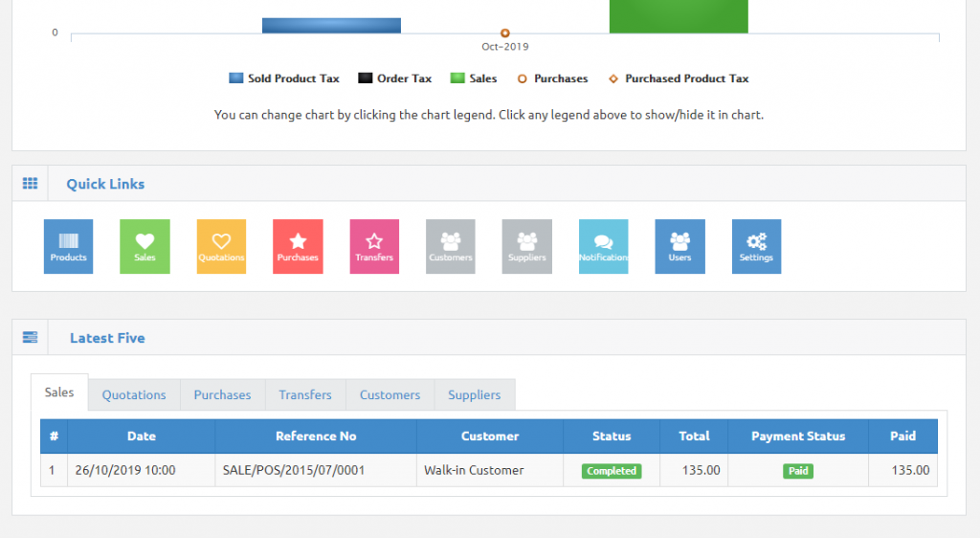The height and width of the screenshot is (538, 980).
Task: Click the Date column header
Action: (142, 437)
